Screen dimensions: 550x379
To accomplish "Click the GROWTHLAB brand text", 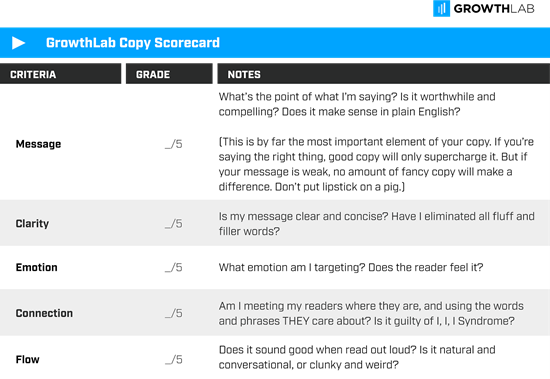I will [x=494, y=9].
